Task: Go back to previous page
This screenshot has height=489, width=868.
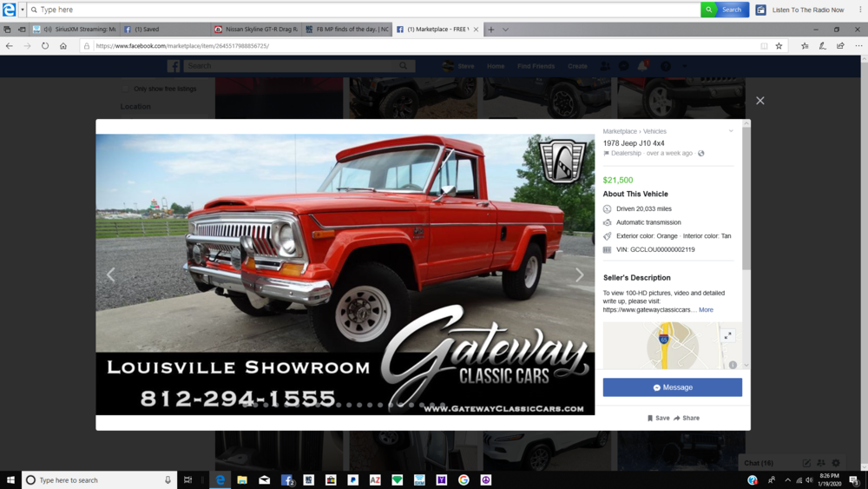Action: (x=10, y=46)
